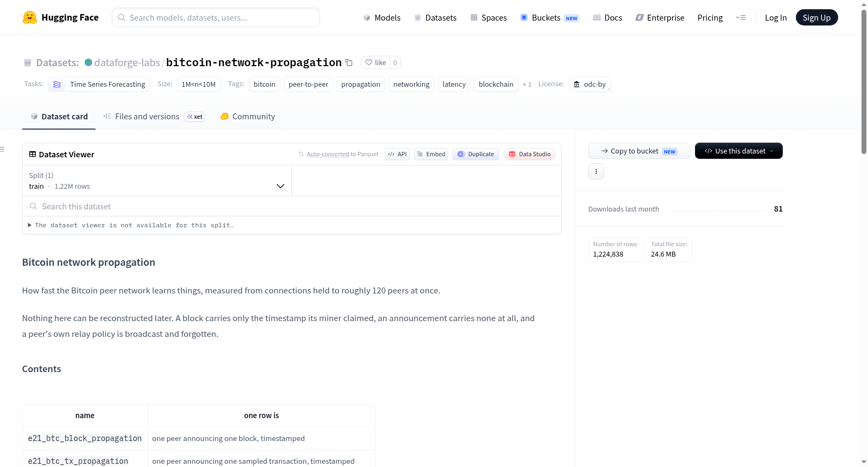The image size is (868, 467).
Task: Click the page vertical scrollbar thumb
Action: 864,81
